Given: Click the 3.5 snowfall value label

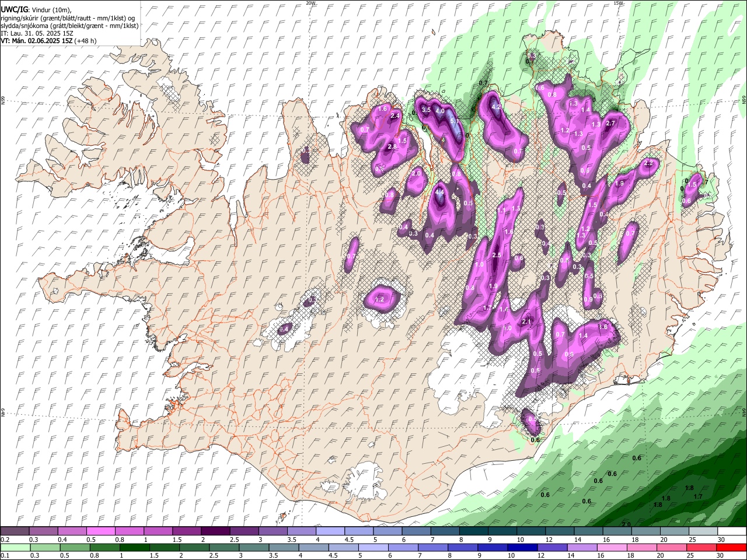Looking at the screenshot, I should coord(426,110).
